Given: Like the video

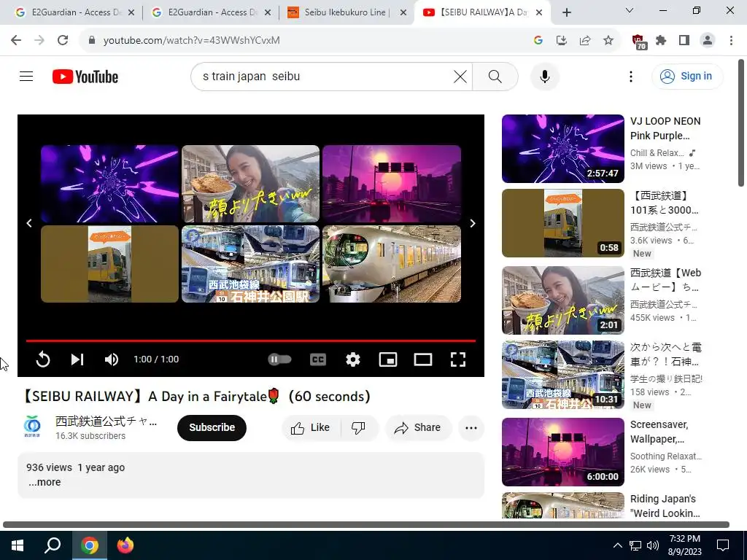Looking at the screenshot, I should [x=311, y=427].
